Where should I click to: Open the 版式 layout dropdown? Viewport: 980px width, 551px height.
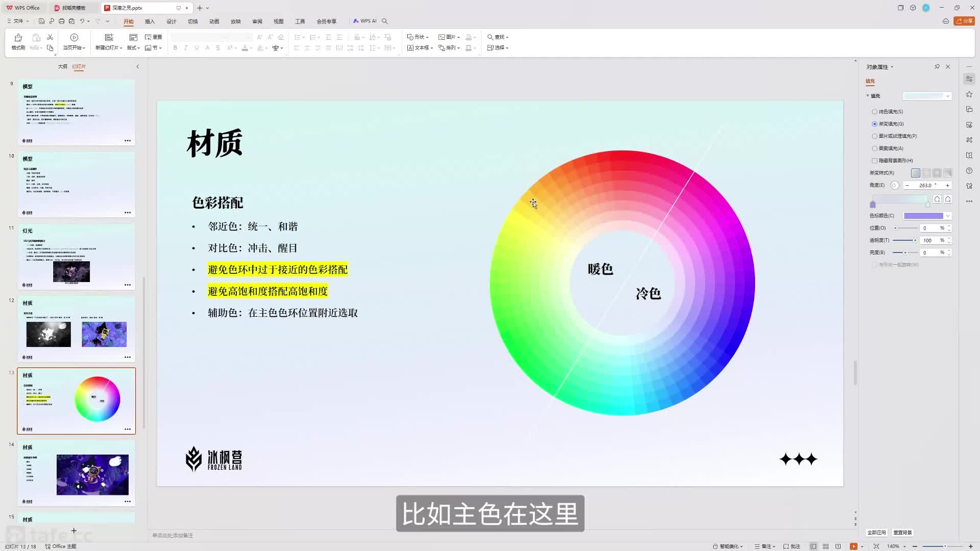[x=133, y=48]
